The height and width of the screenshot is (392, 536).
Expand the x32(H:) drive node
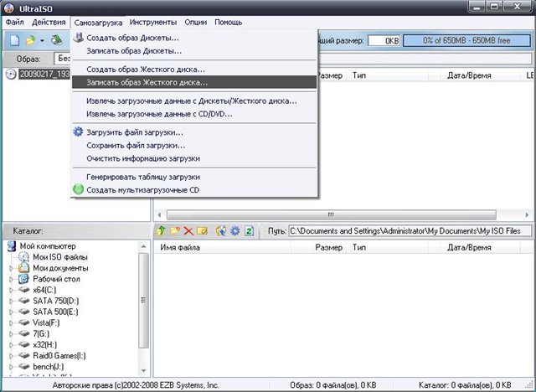coord(11,345)
